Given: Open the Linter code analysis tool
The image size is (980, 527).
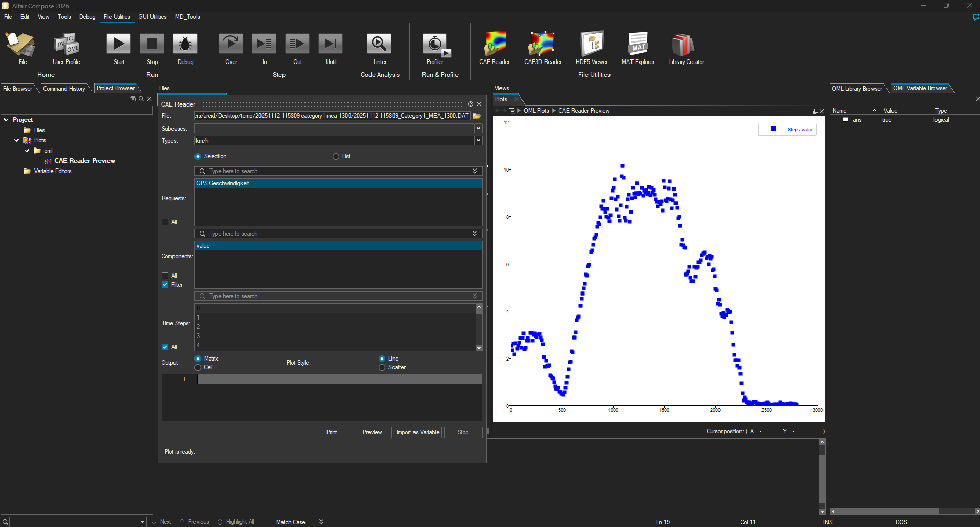Looking at the screenshot, I should (379, 45).
